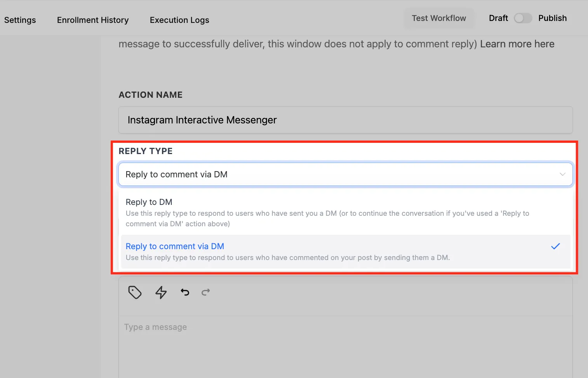The image size is (588, 378).
Task: Click the Action Name input field
Action: 345,120
